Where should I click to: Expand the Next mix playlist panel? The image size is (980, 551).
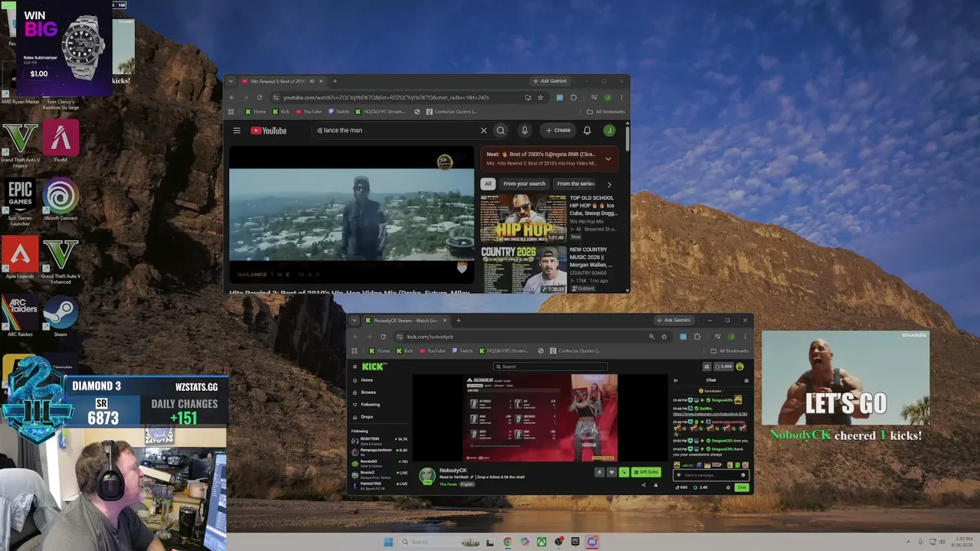click(x=608, y=159)
